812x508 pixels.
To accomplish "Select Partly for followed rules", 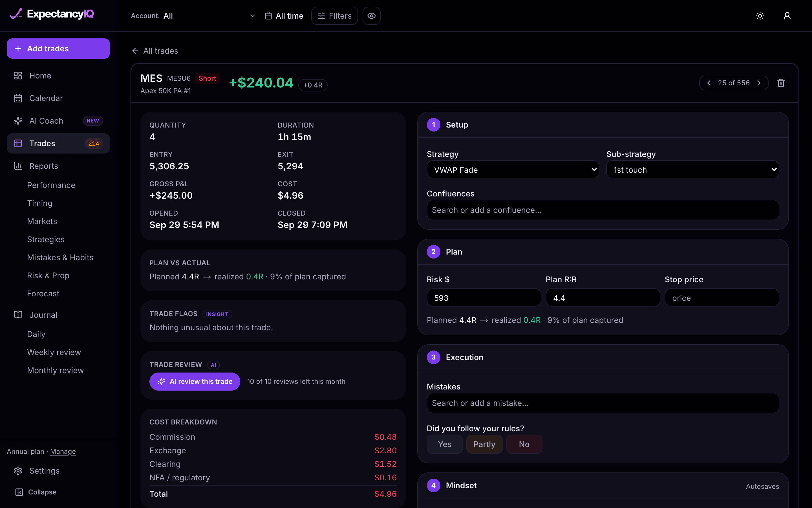I will [x=484, y=444].
